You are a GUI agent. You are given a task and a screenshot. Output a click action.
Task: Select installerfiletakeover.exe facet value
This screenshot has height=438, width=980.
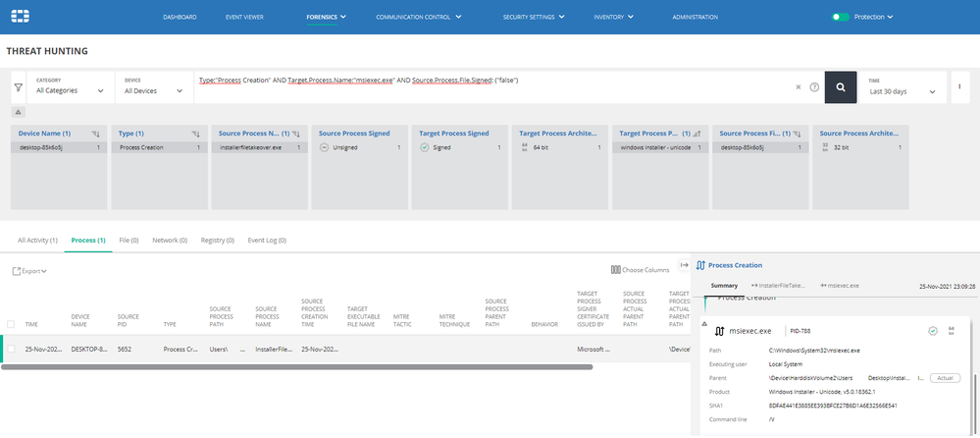(259, 147)
